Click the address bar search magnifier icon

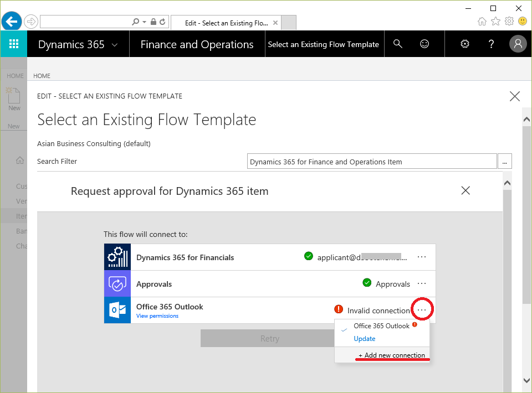click(135, 22)
